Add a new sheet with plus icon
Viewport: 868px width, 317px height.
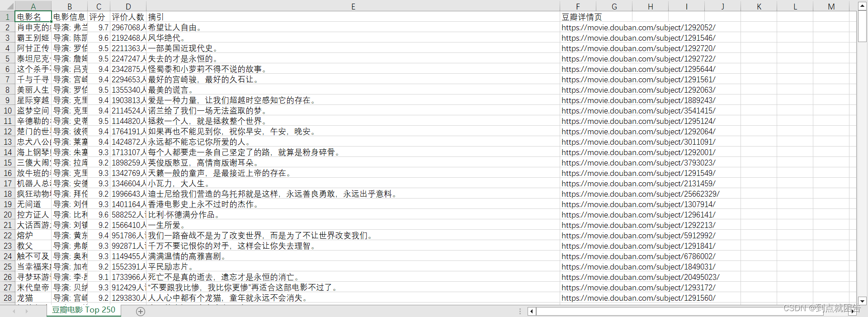141,311
